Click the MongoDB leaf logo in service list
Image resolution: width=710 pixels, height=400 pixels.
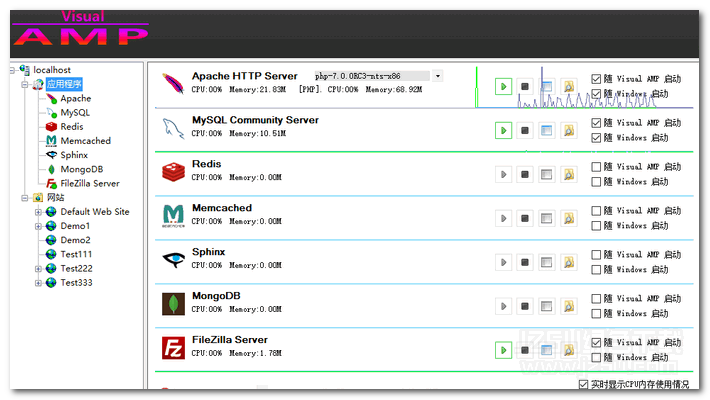tap(173, 304)
